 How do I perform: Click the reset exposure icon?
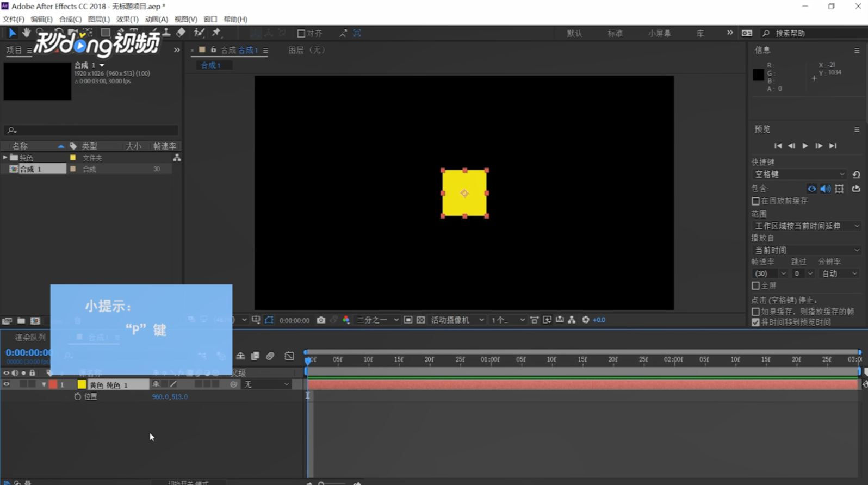coord(586,320)
